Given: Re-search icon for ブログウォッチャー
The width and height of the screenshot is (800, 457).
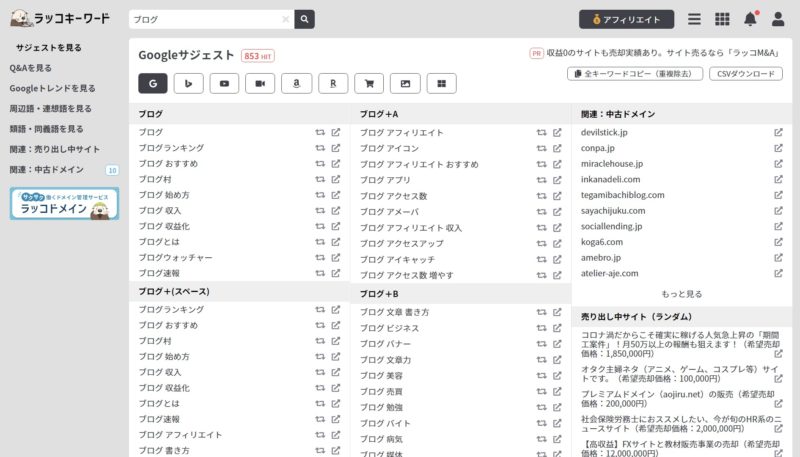Looking at the screenshot, I should tap(320, 258).
